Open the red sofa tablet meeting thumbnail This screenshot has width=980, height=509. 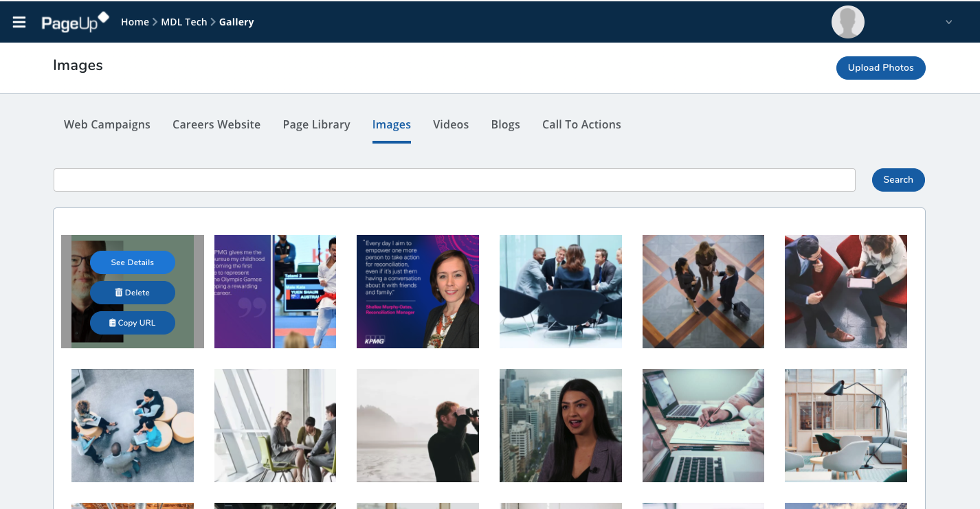click(846, 291)
